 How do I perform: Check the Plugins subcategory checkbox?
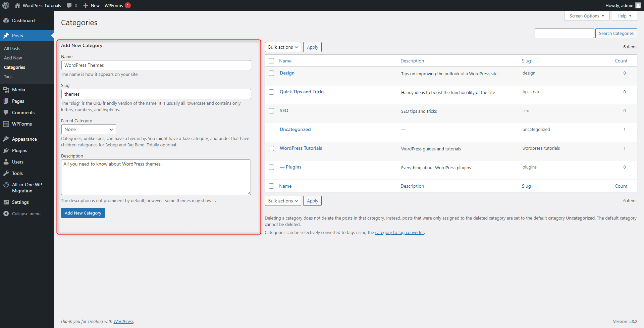coord(271,167)
